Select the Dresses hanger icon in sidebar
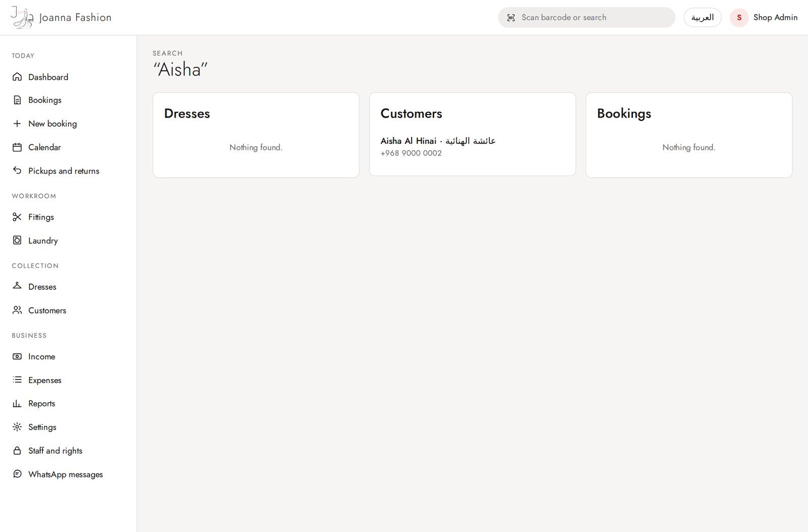This screenshot has width=808, height=532. (x=17, y=286)
